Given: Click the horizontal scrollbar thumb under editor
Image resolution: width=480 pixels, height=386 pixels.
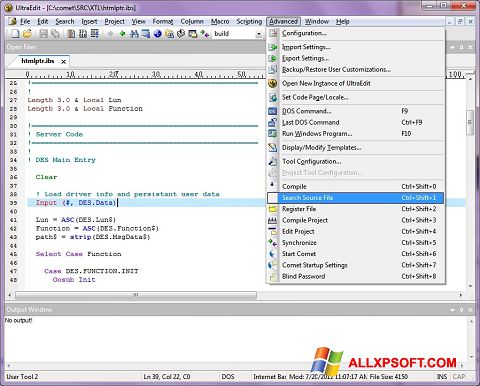Looking at the screenshot, I should pyautogui.click(x=136, y=295).
